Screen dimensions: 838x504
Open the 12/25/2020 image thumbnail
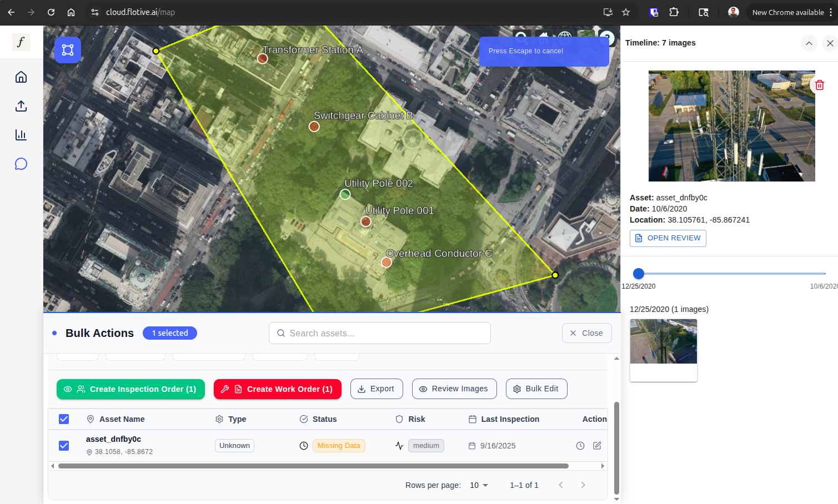pos(663,342)
